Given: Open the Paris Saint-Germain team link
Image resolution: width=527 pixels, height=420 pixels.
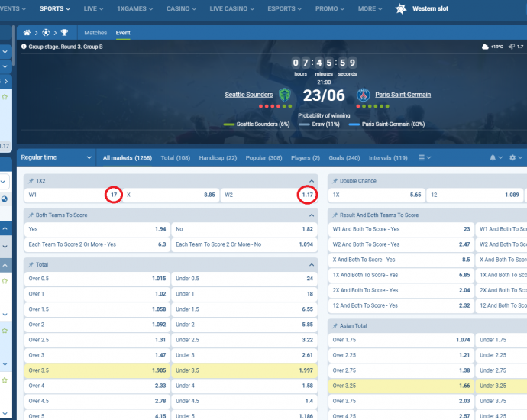Looking at the screenshot, I should click(403, 95).
